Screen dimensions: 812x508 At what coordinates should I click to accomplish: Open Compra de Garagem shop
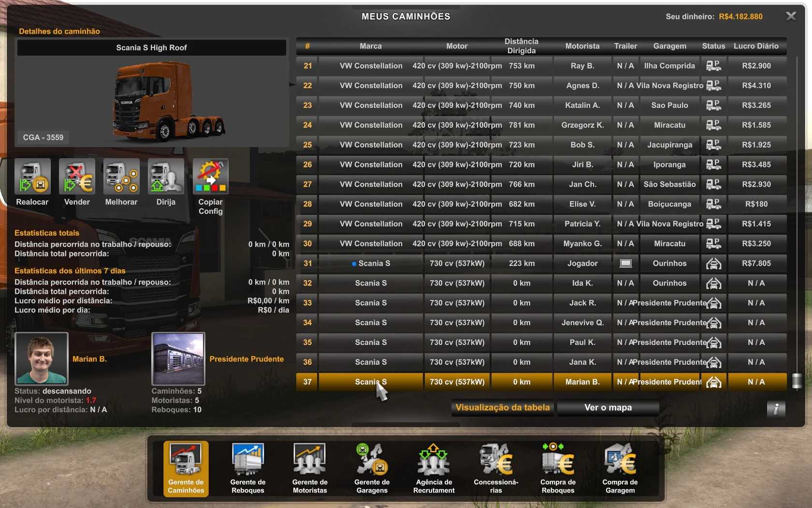(x=620, y=468)
